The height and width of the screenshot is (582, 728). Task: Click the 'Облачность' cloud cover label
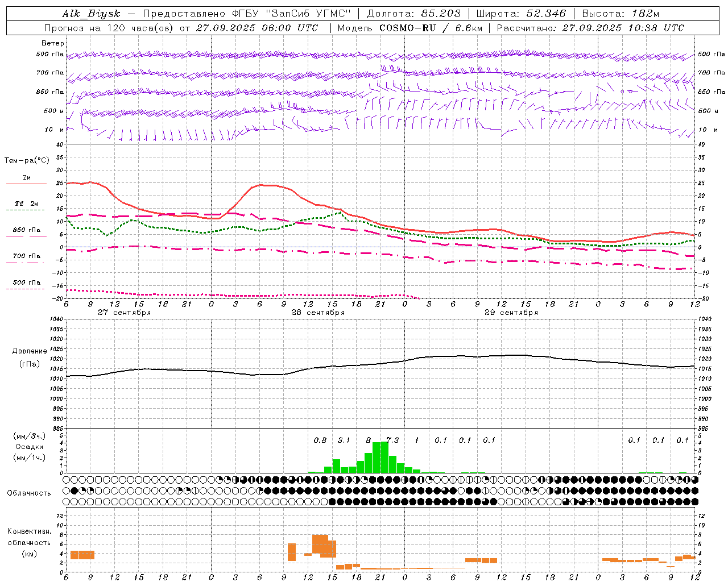pyautogui.click(x=29, y=493)
